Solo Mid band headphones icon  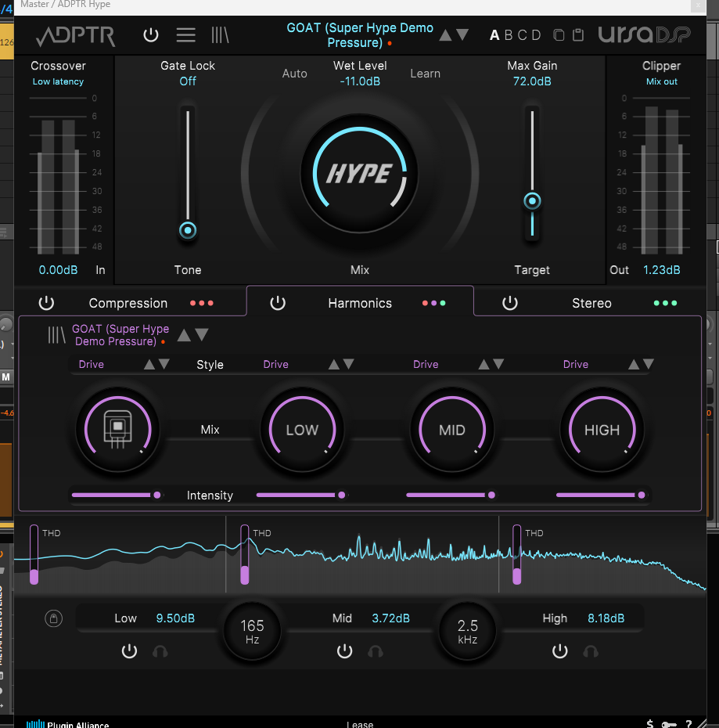(x=376, y=651)
